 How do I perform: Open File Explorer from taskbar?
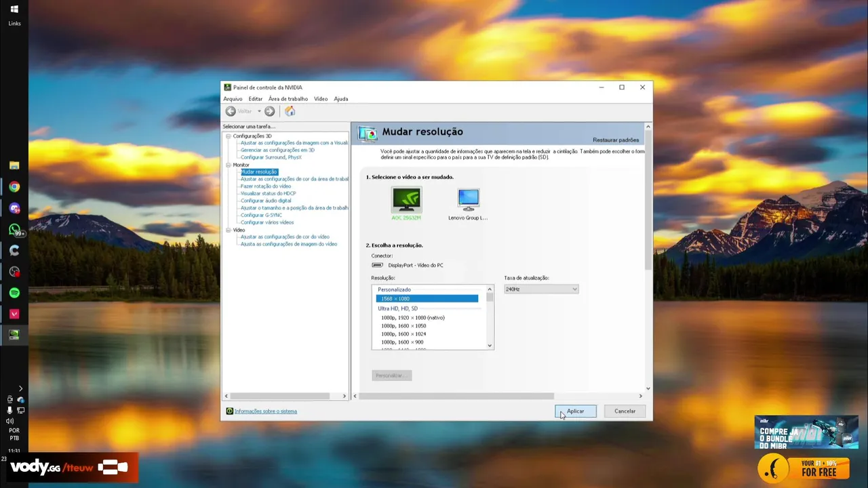[14, 165]
